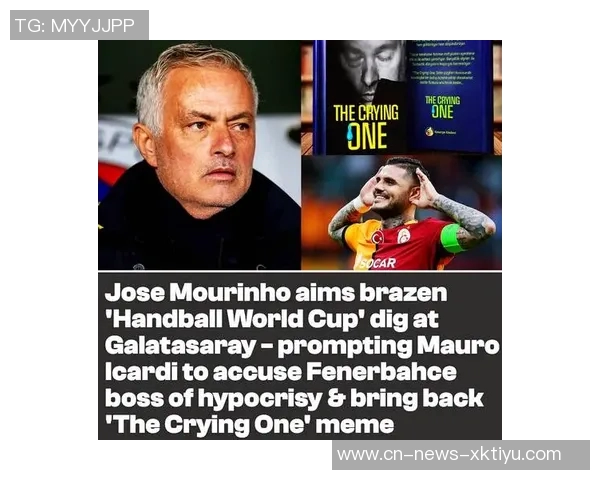Click the SOCAR sponsor logo on shirt
The height and width of the screenshot is (480, 600).
point(377,263)
